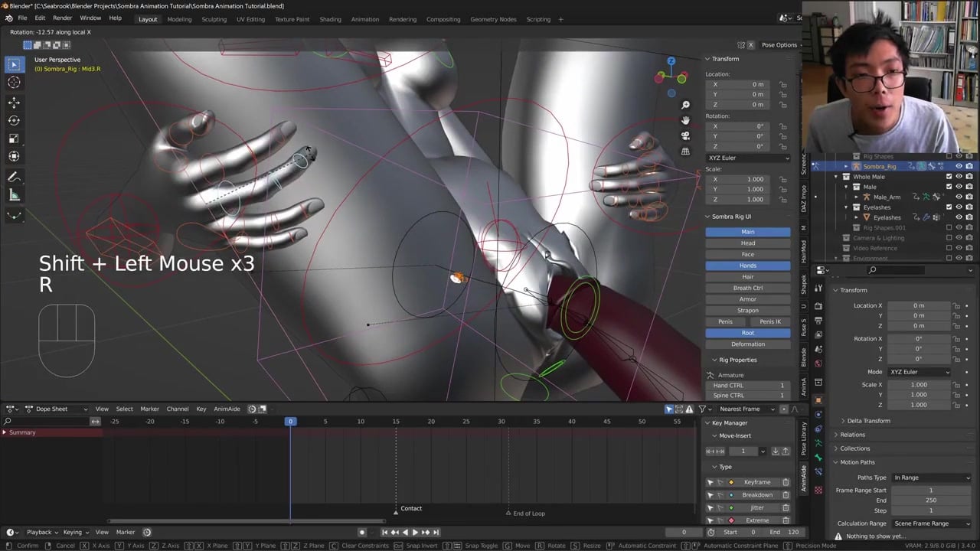
Task: Hide Sombra_Rig using its eye icon
Action: [959, 166]
